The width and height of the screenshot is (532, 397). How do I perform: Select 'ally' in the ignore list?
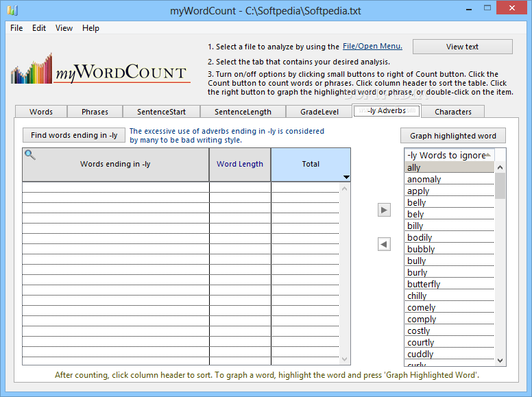point(449,167)
